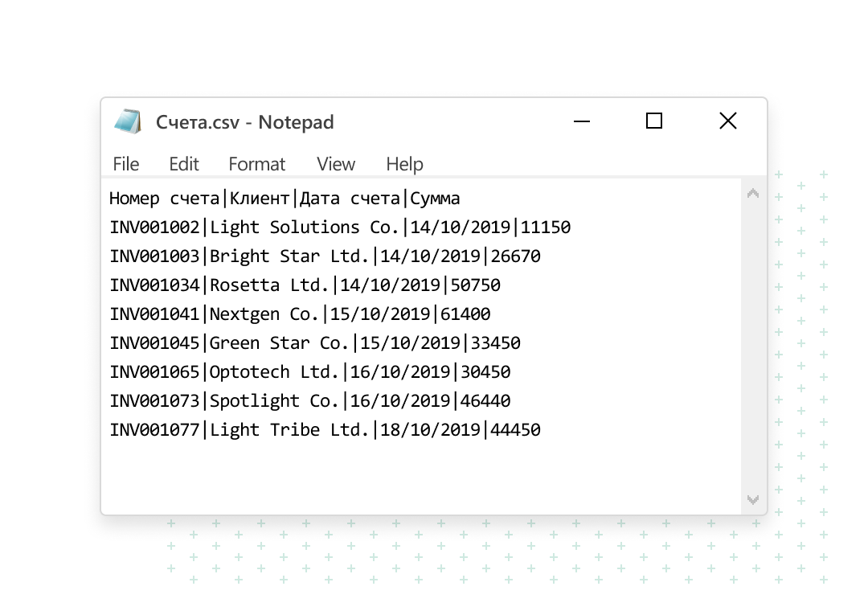Click the vertical scrollbar track
The height and width of the screenshot is (611, 868).
(753, 346)
